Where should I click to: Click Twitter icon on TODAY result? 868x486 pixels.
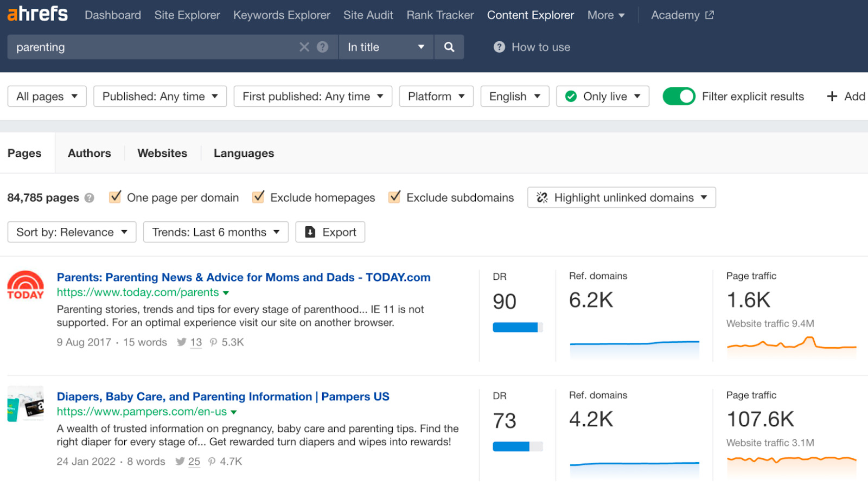(x=182, y=342)
